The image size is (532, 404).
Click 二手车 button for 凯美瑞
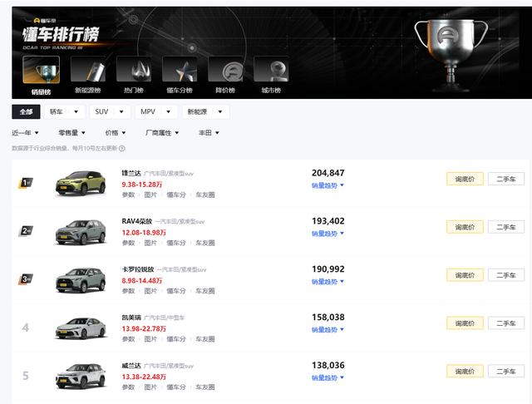click(506, 323)
